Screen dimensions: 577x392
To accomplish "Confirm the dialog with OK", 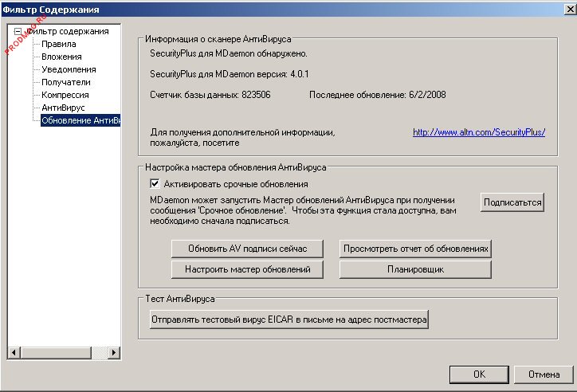I will pos(478,374).
